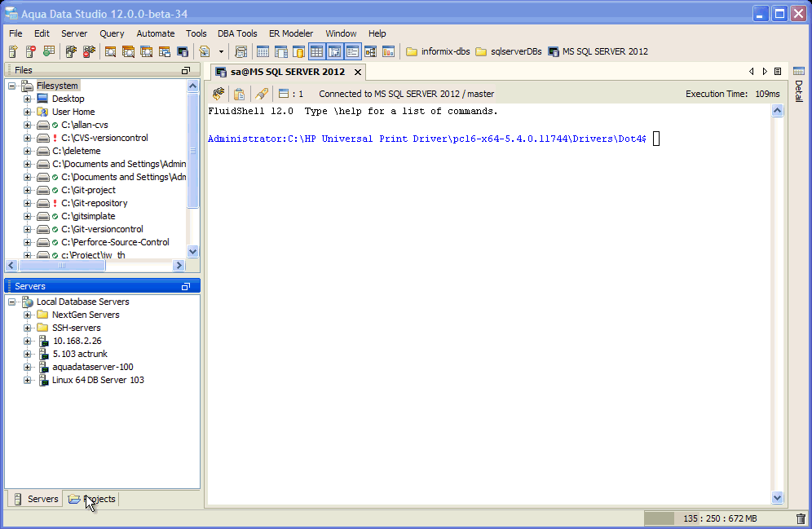The image size is (812, 529).
Task: Open the Automate menu
Action: tap(156, 33)
